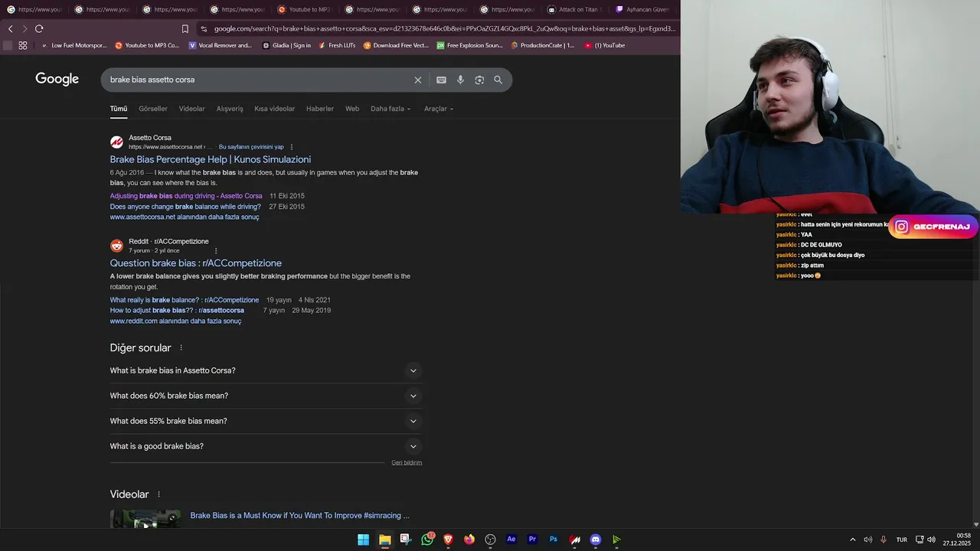Open Discord from the taskbar
Screen dimensions: 980x551
tap(596, 540)
